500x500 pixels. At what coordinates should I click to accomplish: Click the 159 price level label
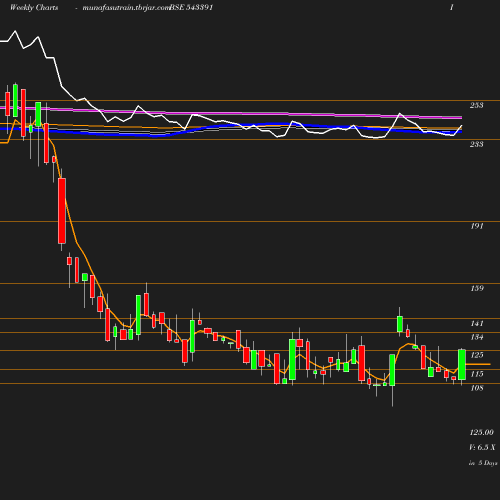pyautogui.click(x=477, y=288)
